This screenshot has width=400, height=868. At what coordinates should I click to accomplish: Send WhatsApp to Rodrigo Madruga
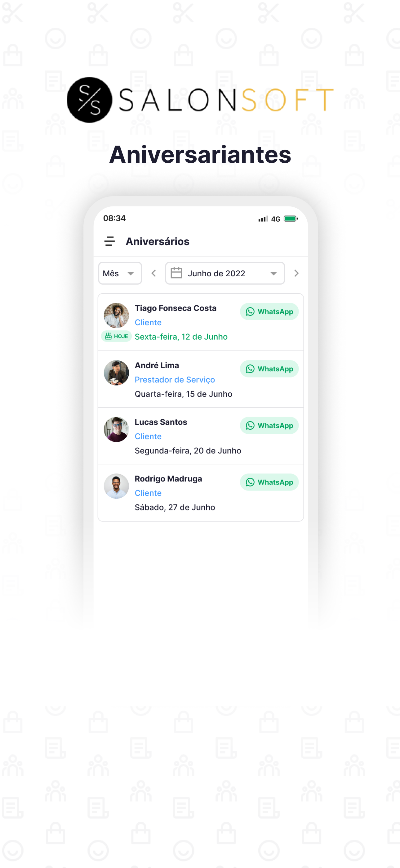click(269, 482)
